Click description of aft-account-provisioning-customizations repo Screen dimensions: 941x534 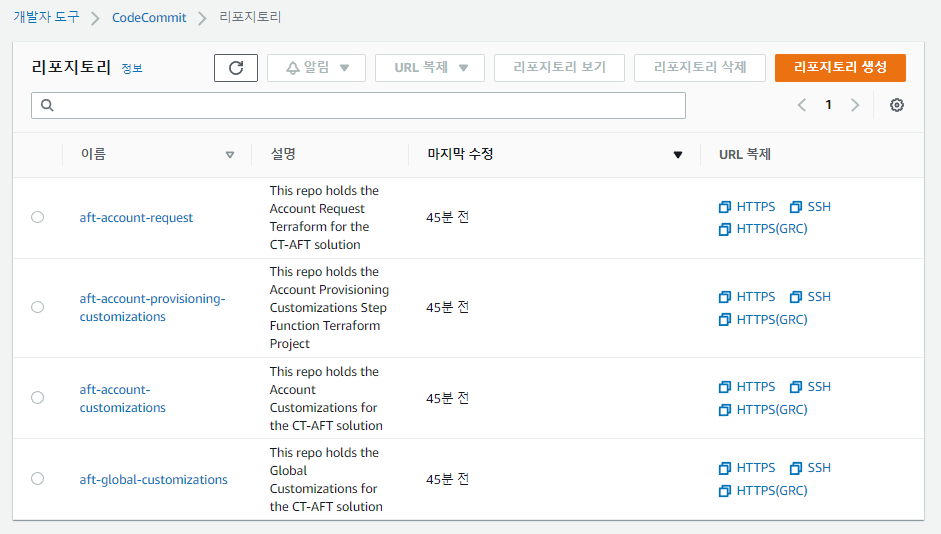pos(329,307)
